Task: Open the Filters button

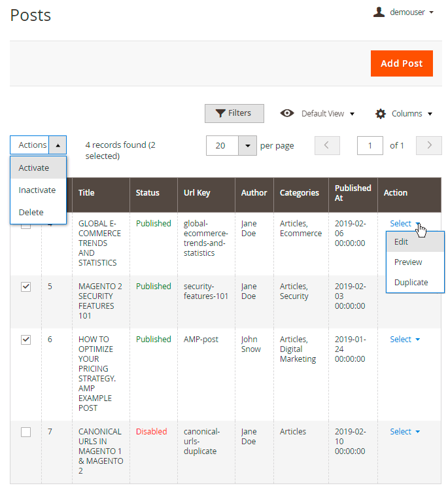Action: [x=234, y=113]
